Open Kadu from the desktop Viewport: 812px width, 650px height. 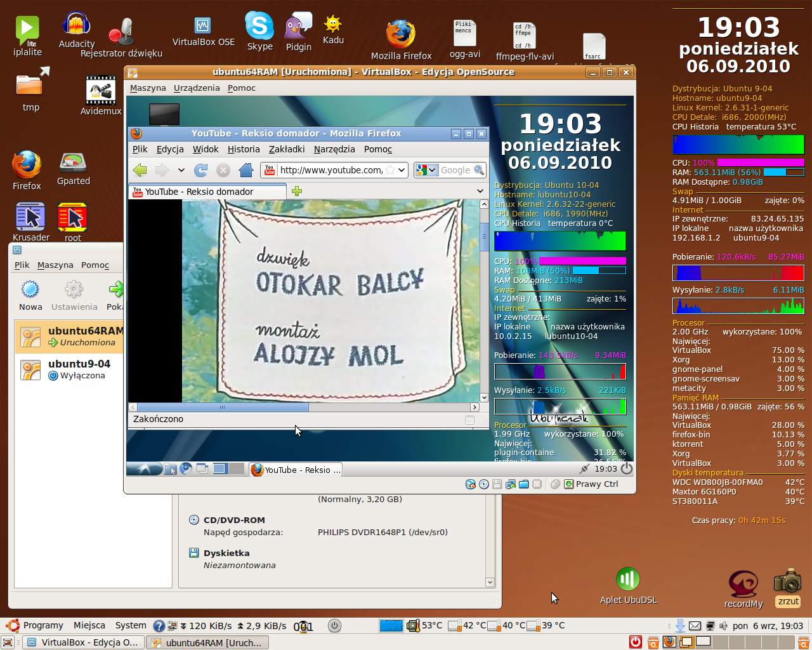point(333,29)
